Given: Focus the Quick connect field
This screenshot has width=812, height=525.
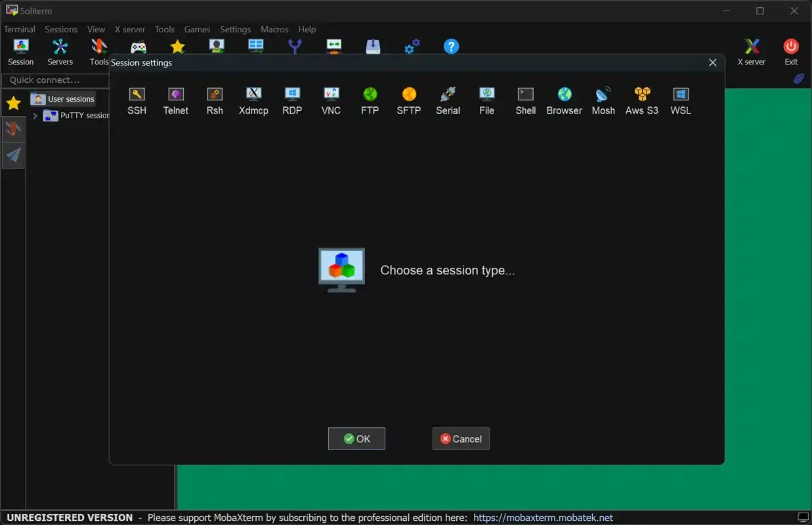Looking at the screenshot, I should pos(55,80).
